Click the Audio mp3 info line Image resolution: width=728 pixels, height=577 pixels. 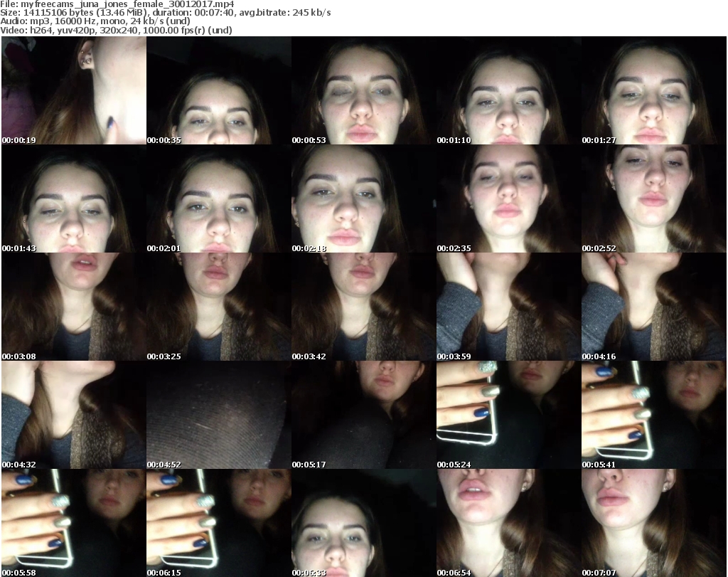tap(95, 21)
